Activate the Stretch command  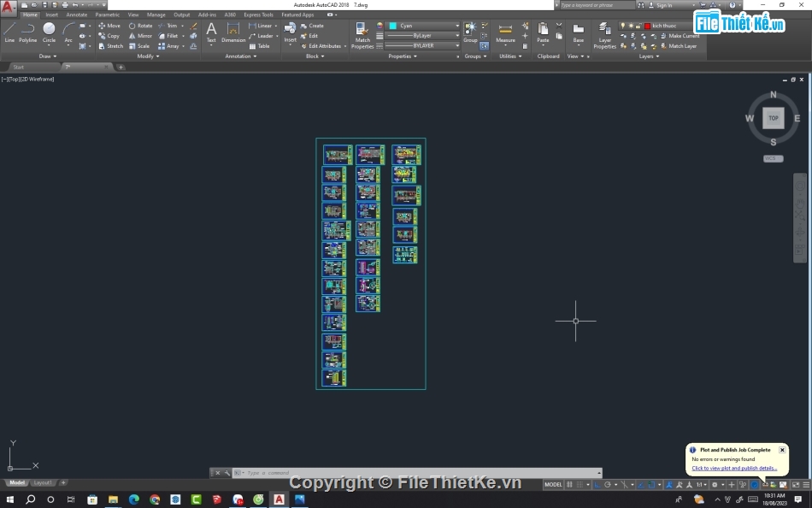point(110,46)
